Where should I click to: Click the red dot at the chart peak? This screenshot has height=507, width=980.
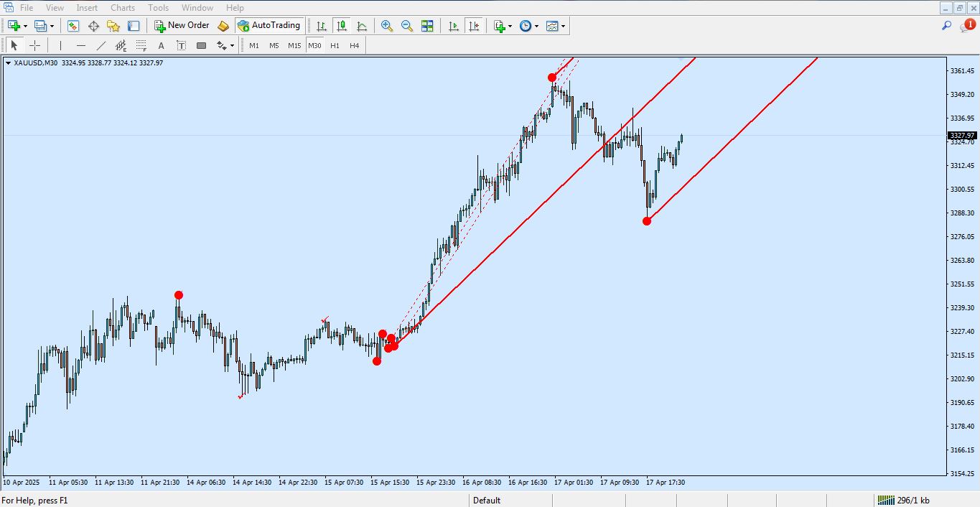click(x=552, y=78)
